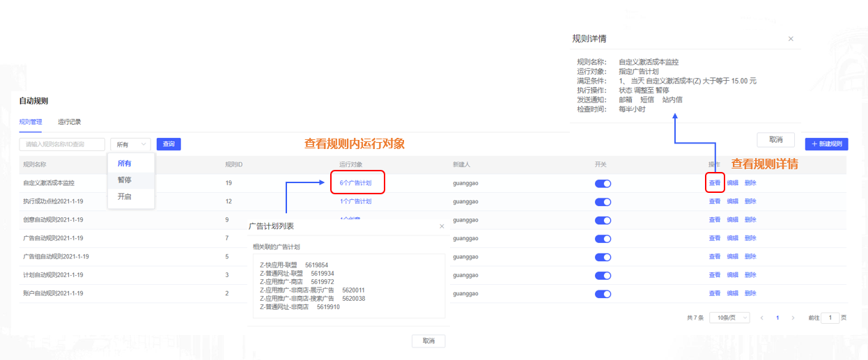Toggle the switch for 自定义激活成本监控 rule

click(603, 183)
